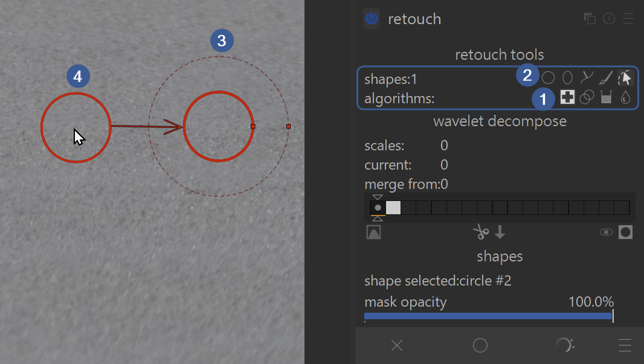Open retouch presets hamburger menu
Screen dimensions: 644x364
628,19
